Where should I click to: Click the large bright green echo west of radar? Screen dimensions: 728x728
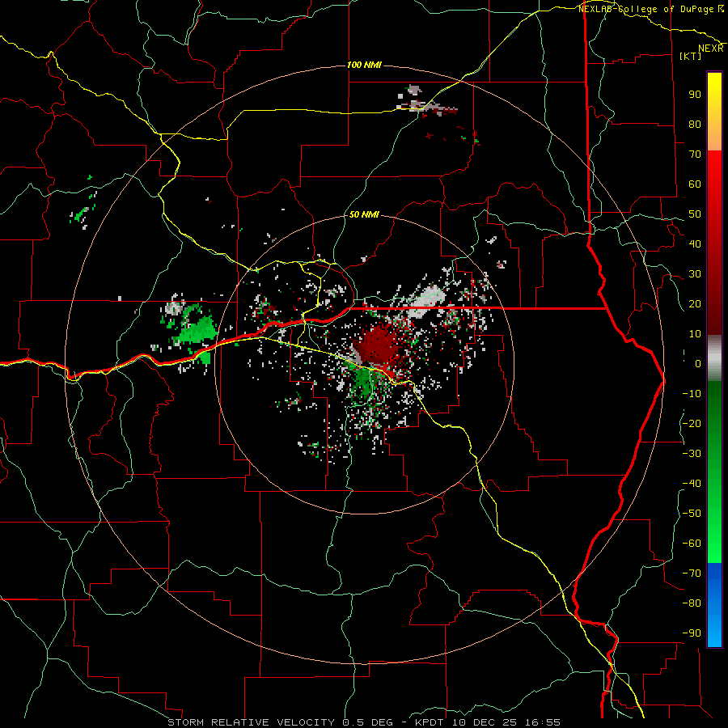click(197, 330)
